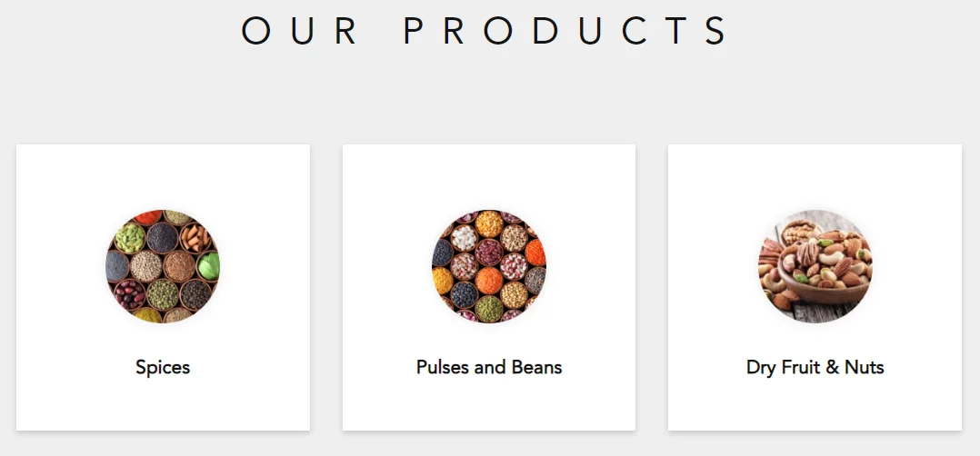Image resolution: width=980 pixels, height=456 pixels.
Task: Tap the round thumbnail above Pulses and Beans
Action: (x=488, y=266)
